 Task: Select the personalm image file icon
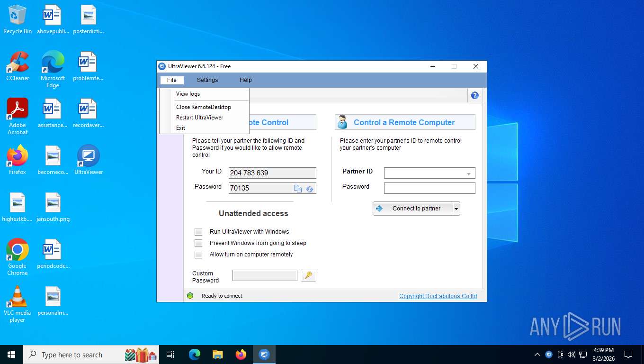click(53, 300)
